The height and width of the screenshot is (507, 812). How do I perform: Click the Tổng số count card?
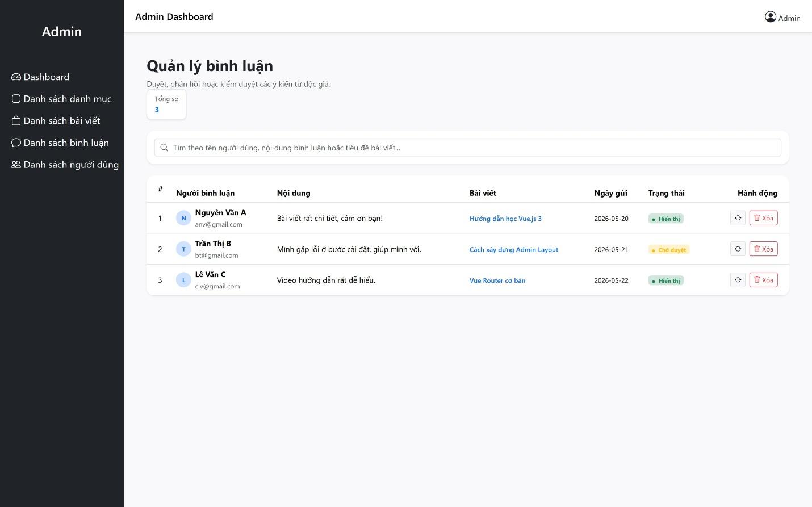tap(166, 104)
